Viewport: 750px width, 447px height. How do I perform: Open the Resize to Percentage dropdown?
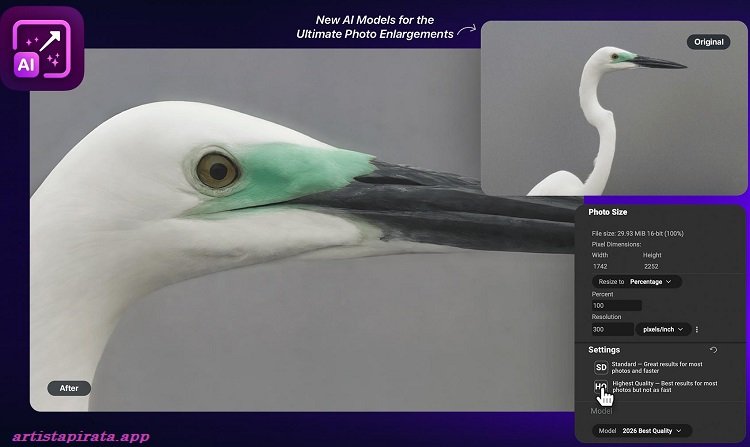coord(637,282)
